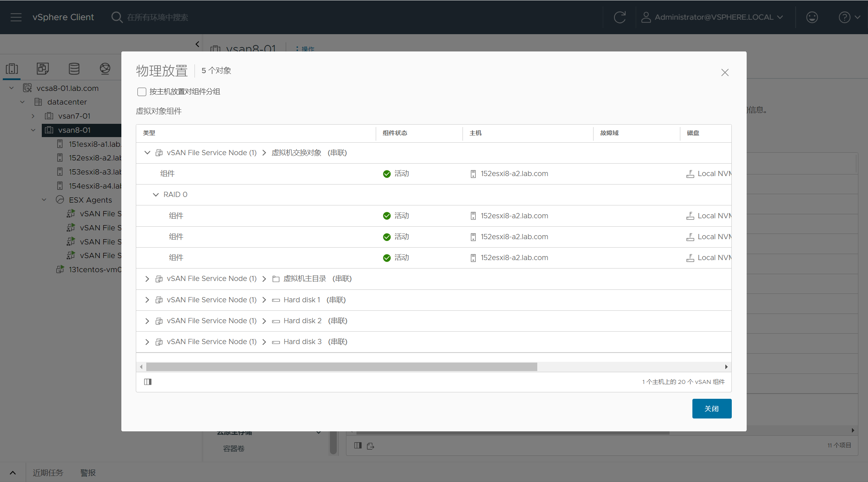Select host 154esxi8-a4 in tree

point(95,186)
